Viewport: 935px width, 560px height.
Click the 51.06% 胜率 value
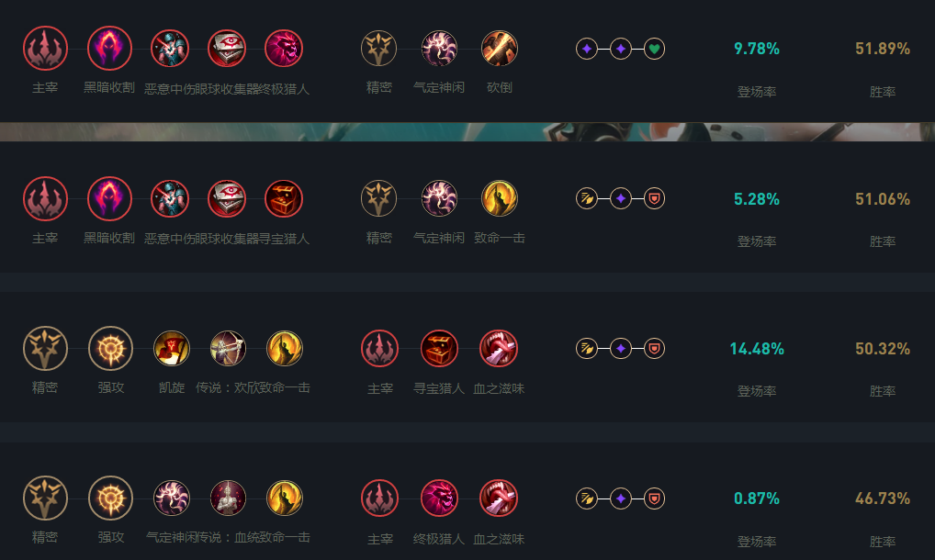pyautogui.click(x=883, y=199)
